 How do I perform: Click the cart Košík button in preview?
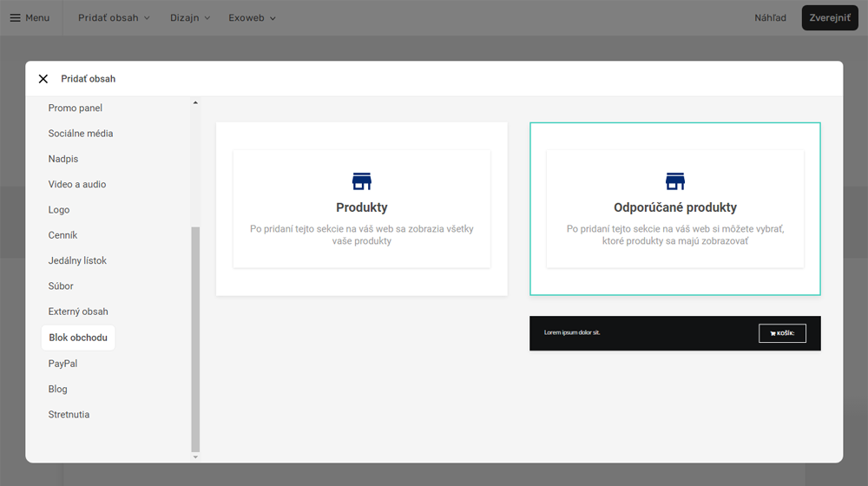(781, 333)
